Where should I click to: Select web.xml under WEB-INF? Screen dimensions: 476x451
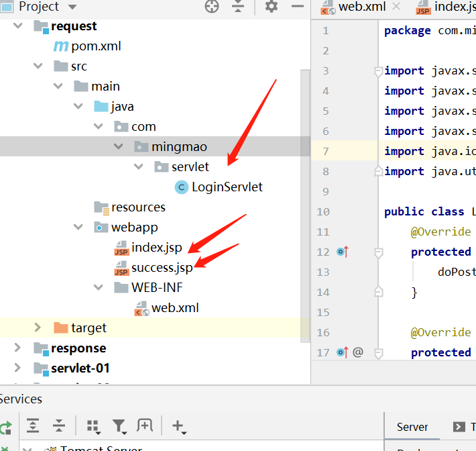(175, 308)
